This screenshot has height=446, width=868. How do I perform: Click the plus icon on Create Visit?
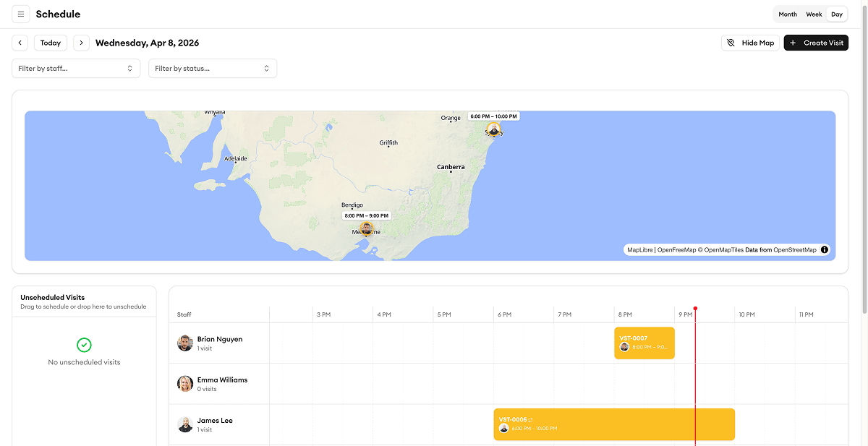click(x=794, y=43)
